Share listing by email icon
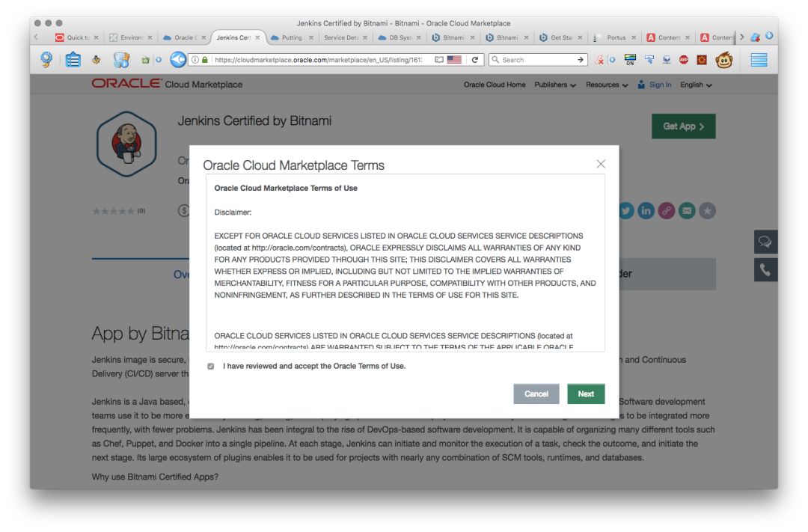Screen dimensions: 808x532 687,210
